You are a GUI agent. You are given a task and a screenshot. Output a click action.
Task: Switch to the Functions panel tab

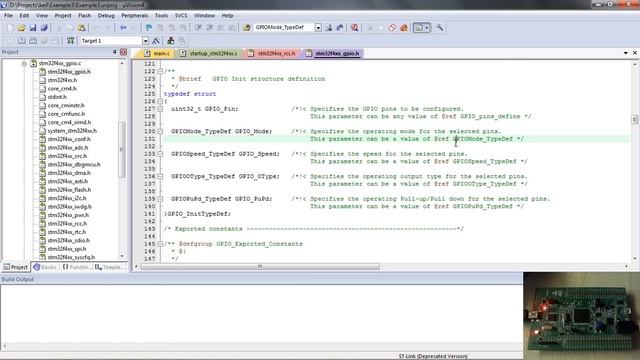(76, 267)
